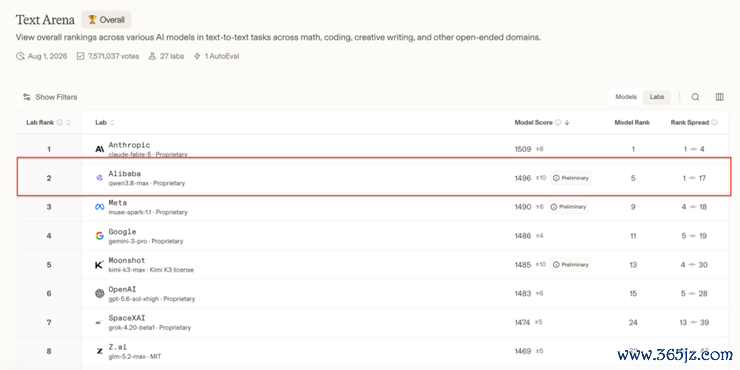Click the score 1490 for Meta
Image resolution: width=740 pixels, height=370 pixels.
click(x=523, y=207)
